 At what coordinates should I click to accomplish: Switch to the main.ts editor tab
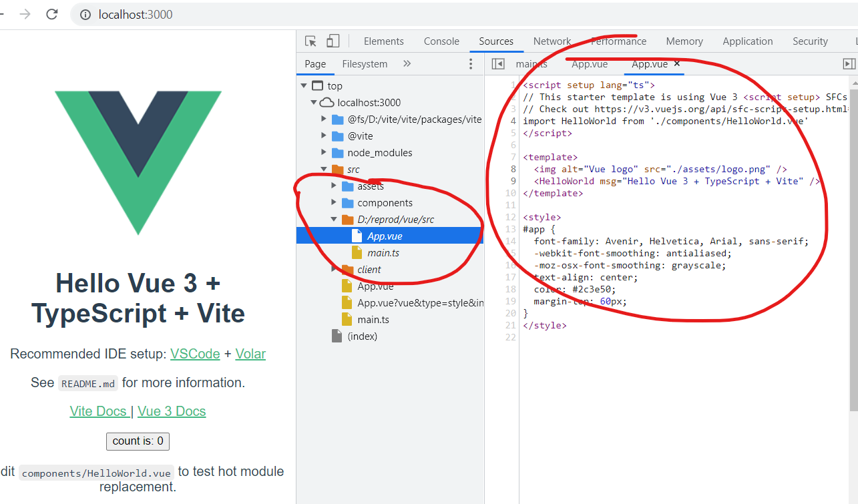(531, 64)
